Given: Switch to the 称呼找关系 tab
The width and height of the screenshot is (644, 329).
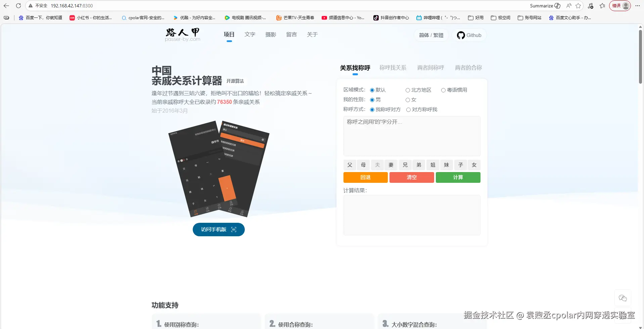Looking at the screenshot, I should pos(393,68).
